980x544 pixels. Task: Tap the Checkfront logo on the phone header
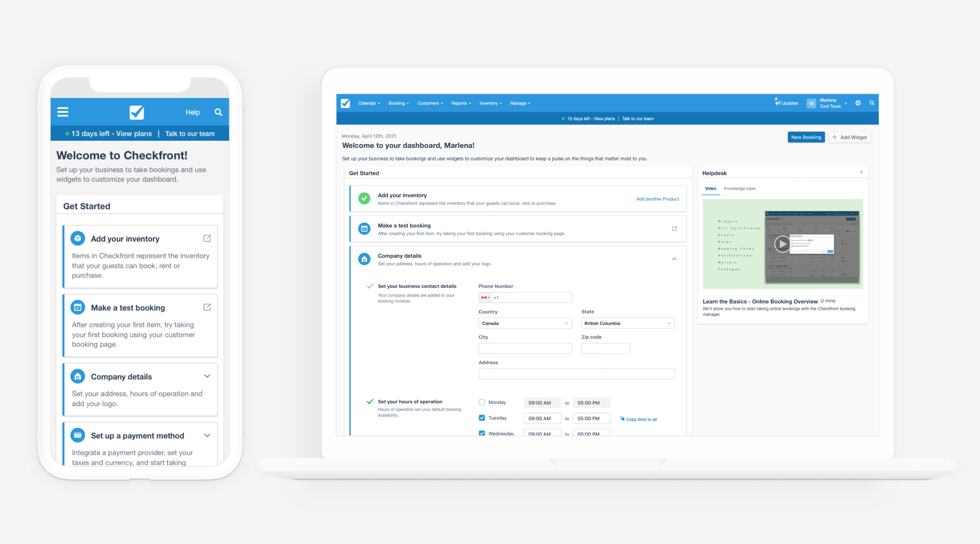pos(137,112)
